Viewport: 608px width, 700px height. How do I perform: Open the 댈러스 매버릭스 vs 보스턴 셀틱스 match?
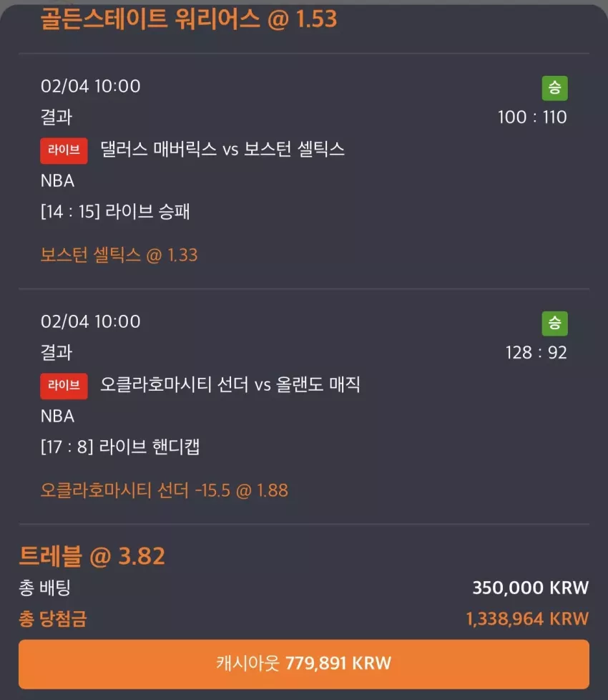[222, 149]
